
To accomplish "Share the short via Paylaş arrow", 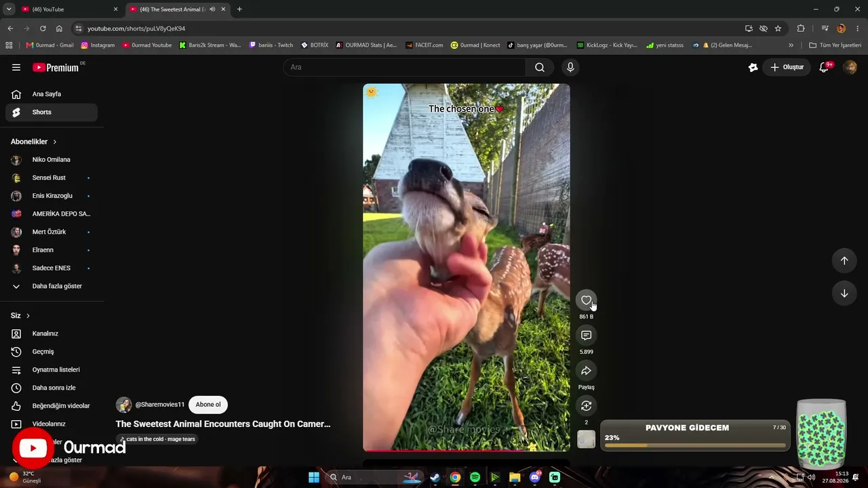I will coord(587,371).
